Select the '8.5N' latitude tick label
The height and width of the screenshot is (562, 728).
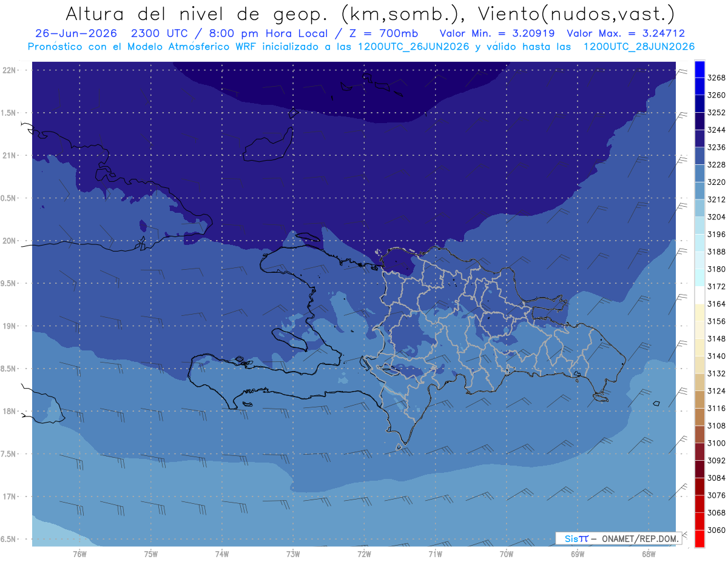(x=8, y=369)
